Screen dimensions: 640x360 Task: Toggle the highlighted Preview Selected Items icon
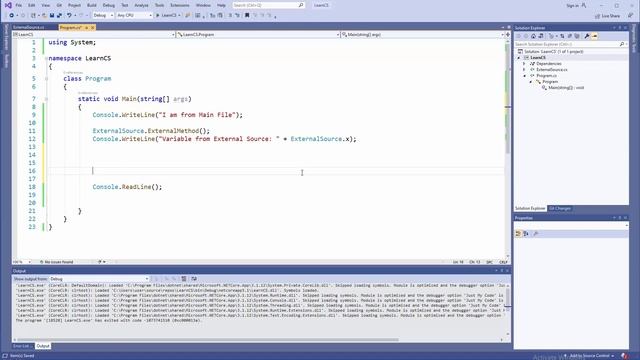click(x=595, y=36)
